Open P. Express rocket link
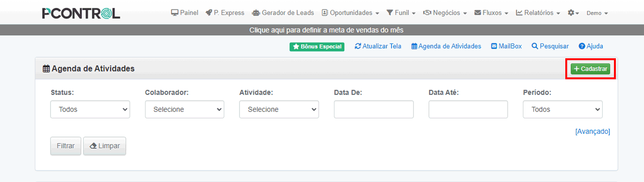 tap(225, 13)
